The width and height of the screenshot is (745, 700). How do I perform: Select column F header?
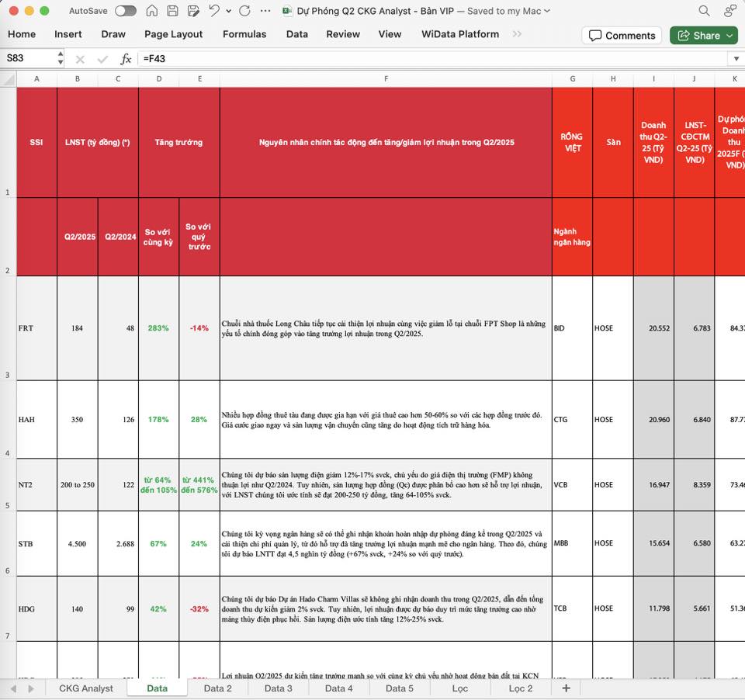coord(386,78)
